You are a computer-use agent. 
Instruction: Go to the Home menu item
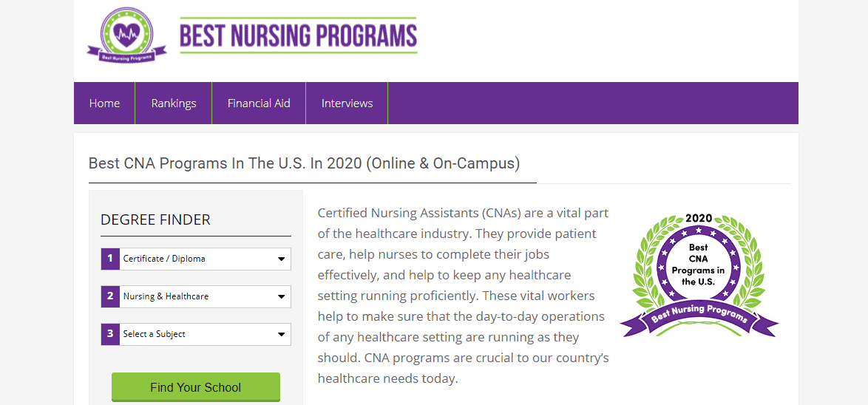tap(105, 103)
